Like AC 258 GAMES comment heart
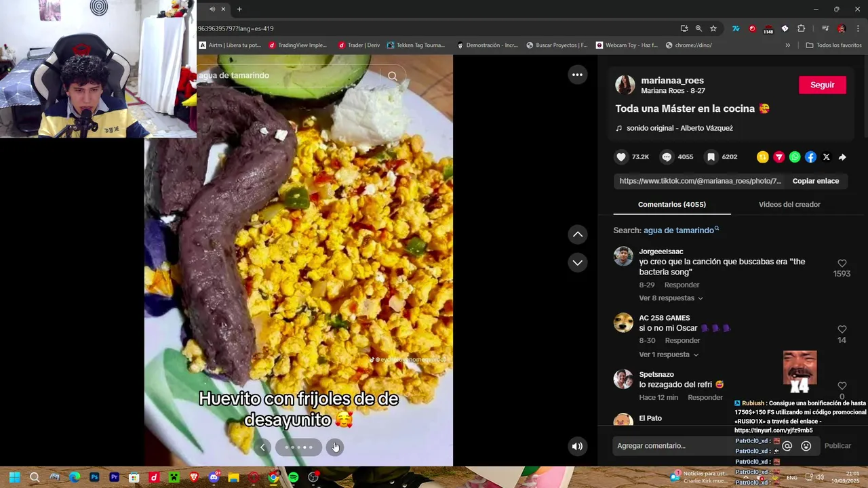868x488 pixels. coord(842,329)
